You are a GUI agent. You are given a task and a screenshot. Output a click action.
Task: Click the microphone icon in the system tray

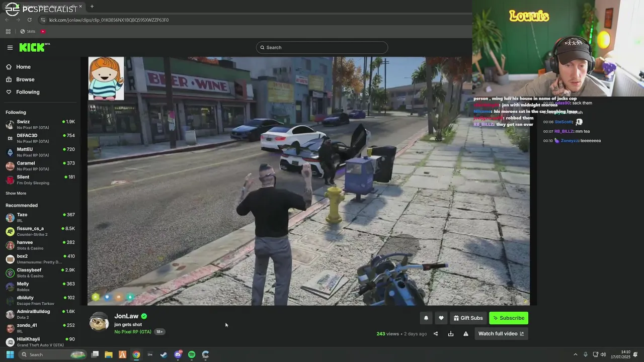585,354
